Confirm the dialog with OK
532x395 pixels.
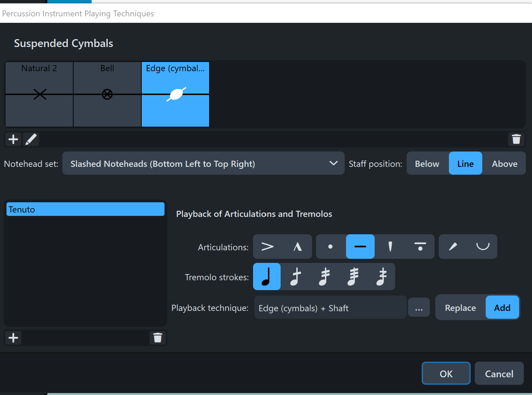pyautogui.click(x=446, y=374)
